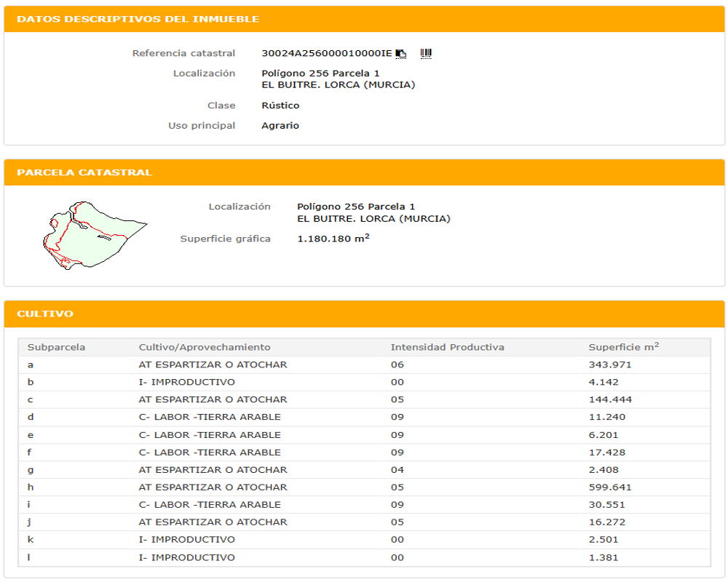Click the Intensidad Productiva column header

(447, 347)
